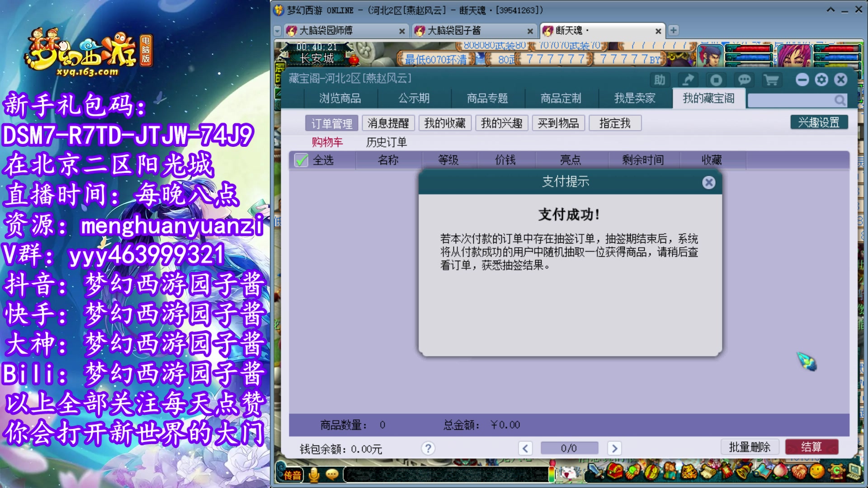This screenshot has width=868, height=488.
Task: Click the 长安城 location label
Action: coord(317,58)
